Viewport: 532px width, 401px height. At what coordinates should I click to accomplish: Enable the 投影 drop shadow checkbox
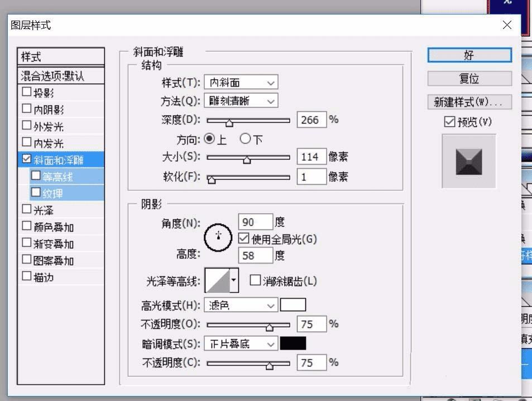(26, 92)
